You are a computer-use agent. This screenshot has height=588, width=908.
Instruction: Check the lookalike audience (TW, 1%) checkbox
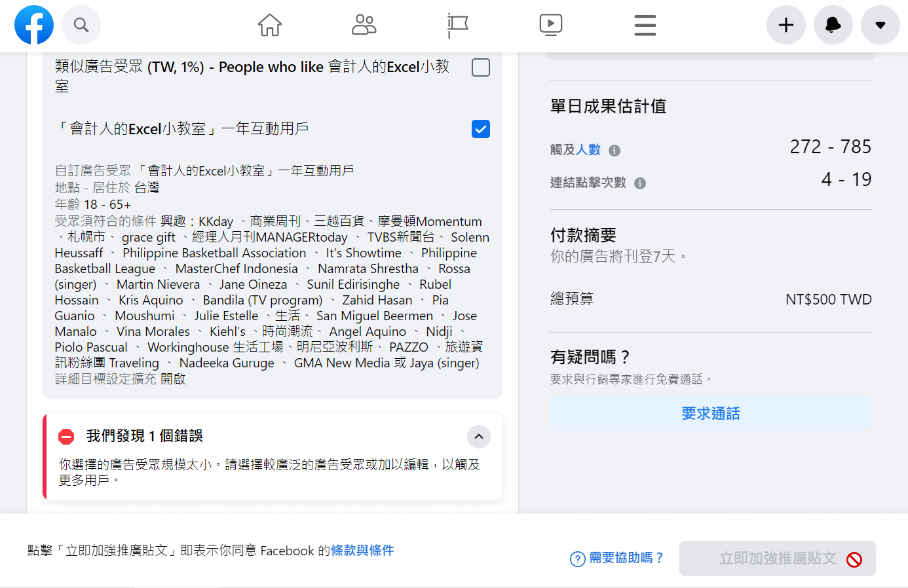481,67
